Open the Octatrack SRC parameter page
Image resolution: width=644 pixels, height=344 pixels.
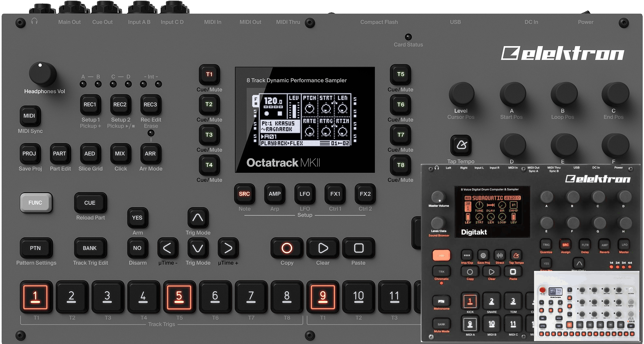(x=244, y=194)
